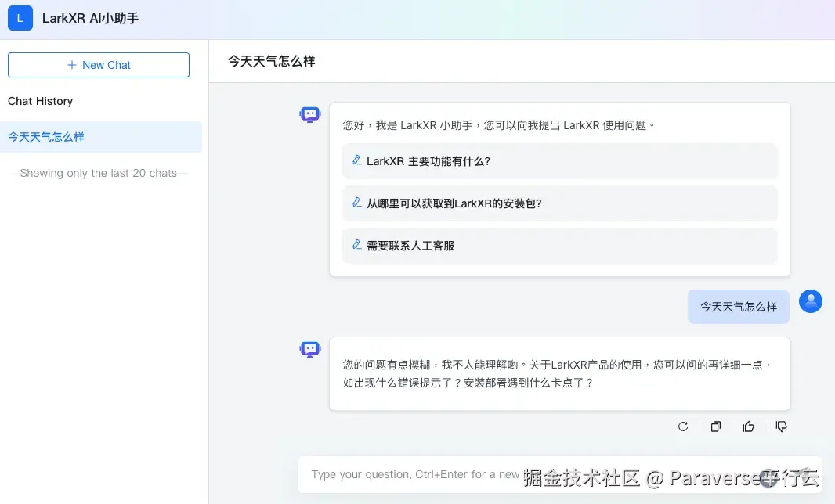Click the regenerate response icon
835x504 pixels.
point(682,427)
